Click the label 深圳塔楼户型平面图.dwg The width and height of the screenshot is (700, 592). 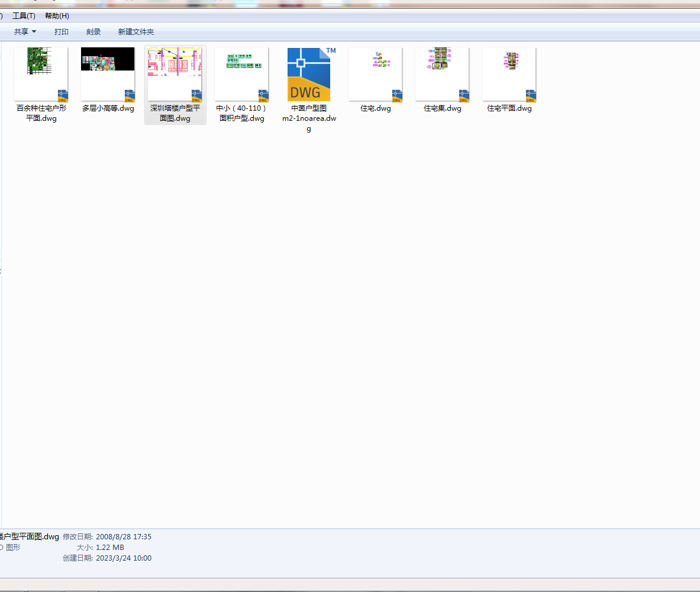[x=175, y=113]
